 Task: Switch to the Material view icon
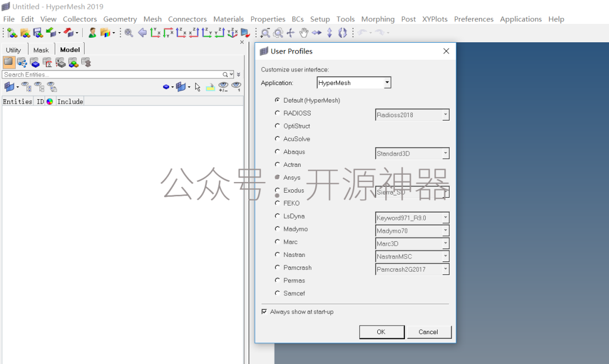[47, 63]
